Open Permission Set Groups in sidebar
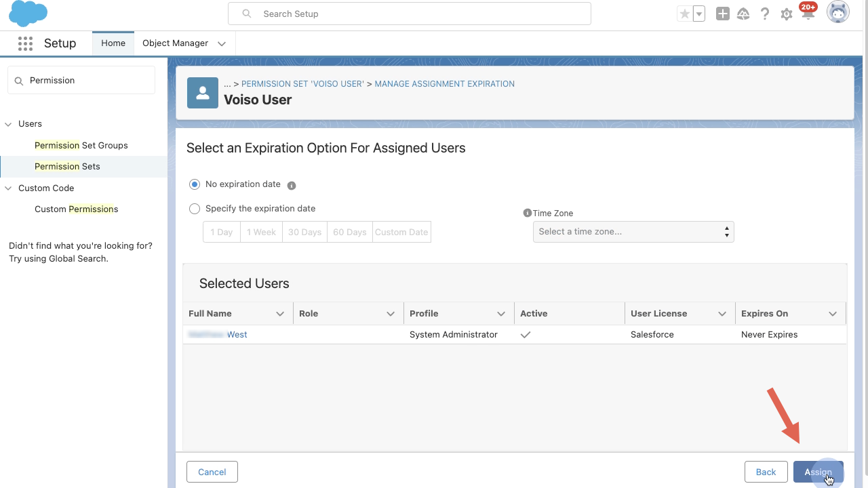Screen dimensions: 868x488 pyautogui.click(x=81, y=146)
